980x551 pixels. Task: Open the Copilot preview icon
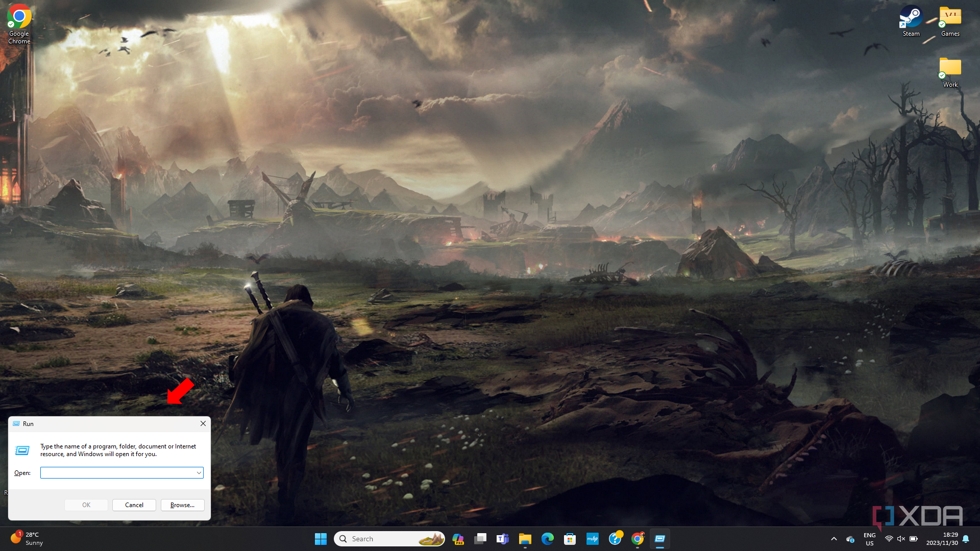[458, 539]
